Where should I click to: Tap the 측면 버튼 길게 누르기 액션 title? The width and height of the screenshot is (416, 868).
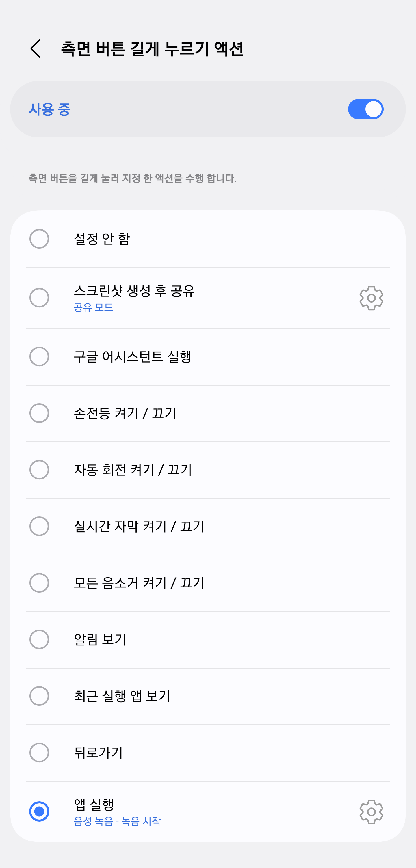point(152,48)
